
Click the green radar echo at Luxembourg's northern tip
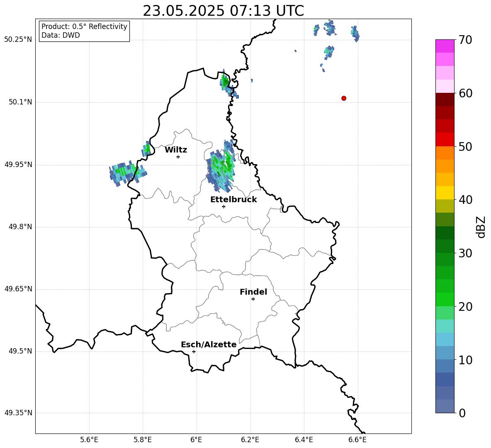224,82
